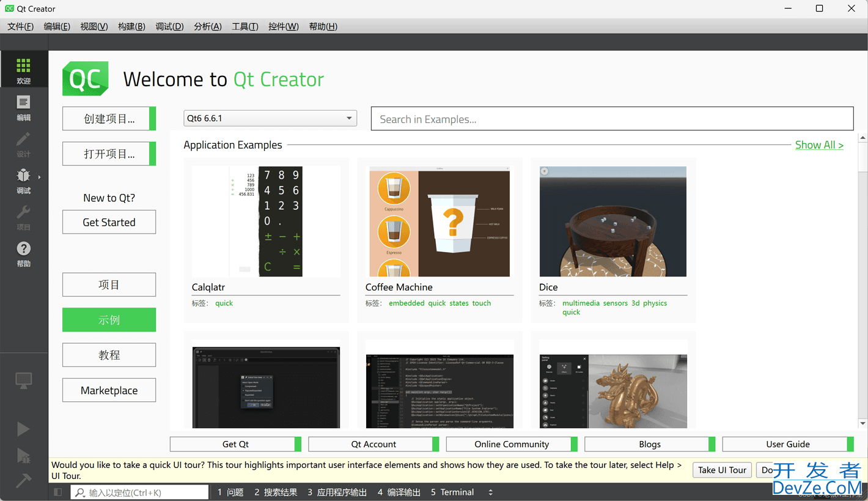The height and width of the screenshot is (501, 868).
Task: Open the 1 问题 (Issues) output pane
Action: [x=230, y=492]
